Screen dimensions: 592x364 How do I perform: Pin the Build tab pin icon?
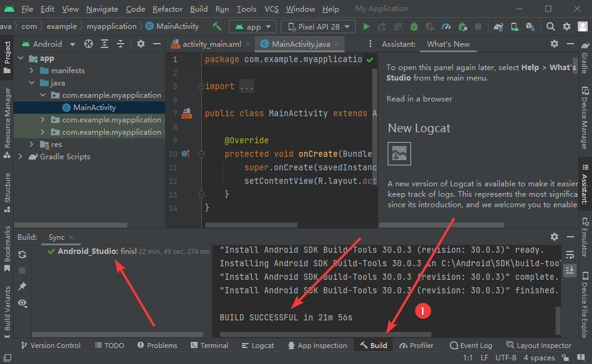pyautogui.click(x=22, y=287)
